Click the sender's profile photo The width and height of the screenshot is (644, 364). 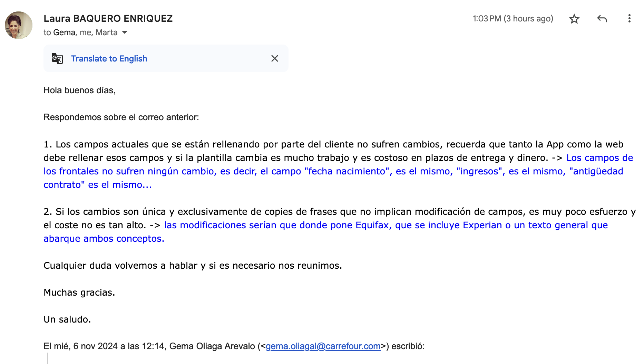tap(19, 25)
